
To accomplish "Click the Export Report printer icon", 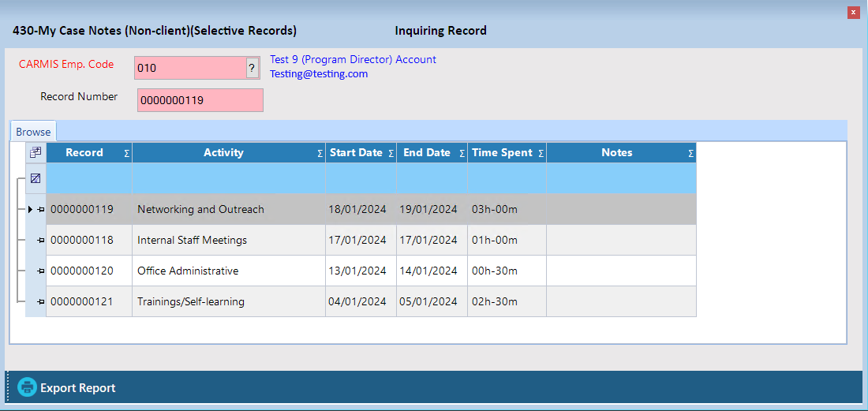I will pos(28,387).
